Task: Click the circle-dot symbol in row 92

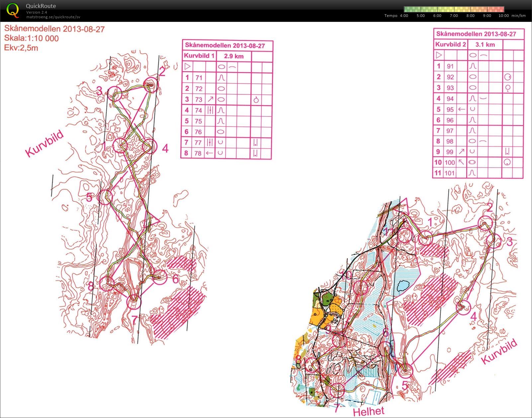Action: pyautogui.click(x=507, y=77)
